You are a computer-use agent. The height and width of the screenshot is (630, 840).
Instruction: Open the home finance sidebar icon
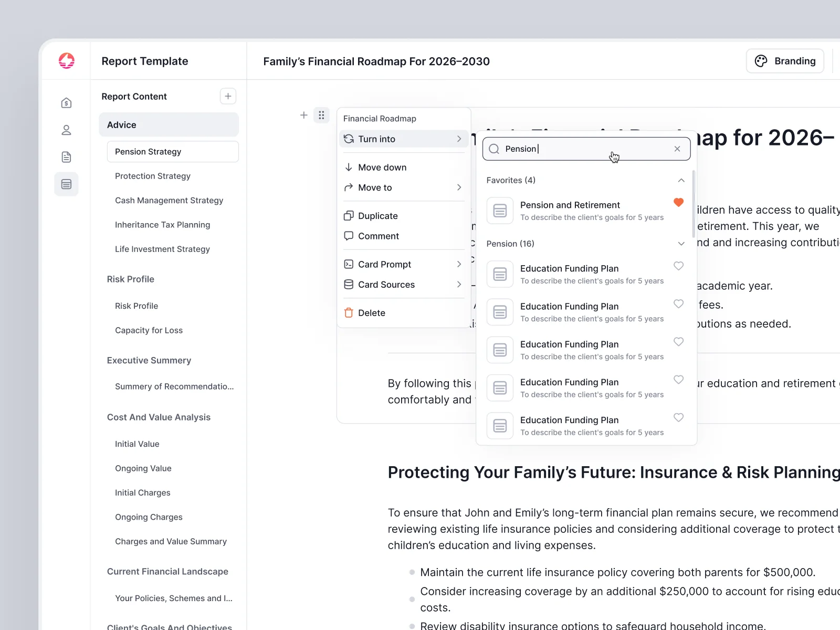point(66,103)
